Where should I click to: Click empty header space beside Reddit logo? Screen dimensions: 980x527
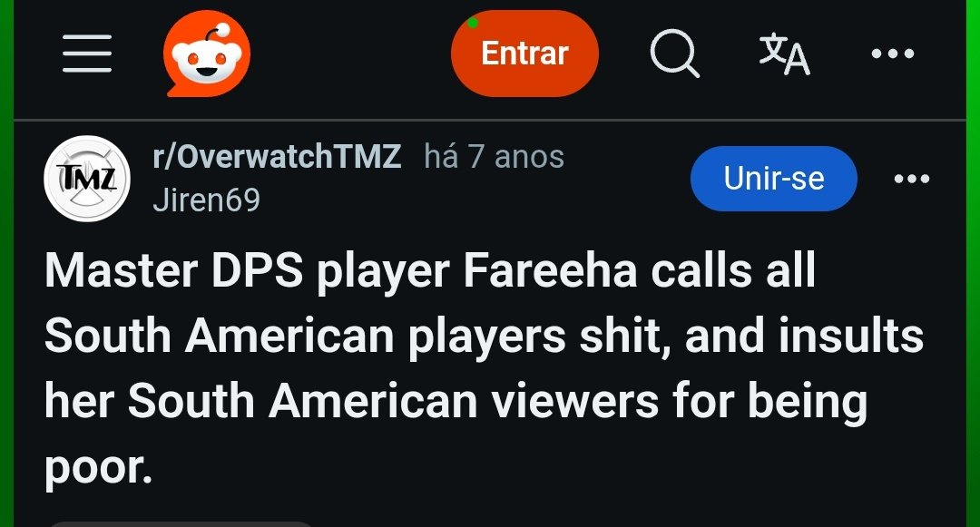pos(350,54)
